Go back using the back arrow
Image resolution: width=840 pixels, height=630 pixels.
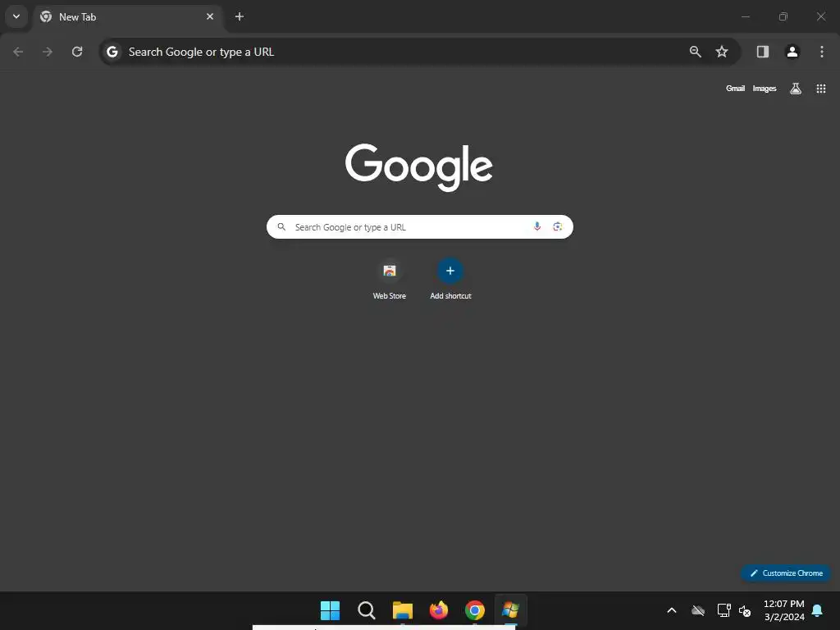(x=18, y=52)
